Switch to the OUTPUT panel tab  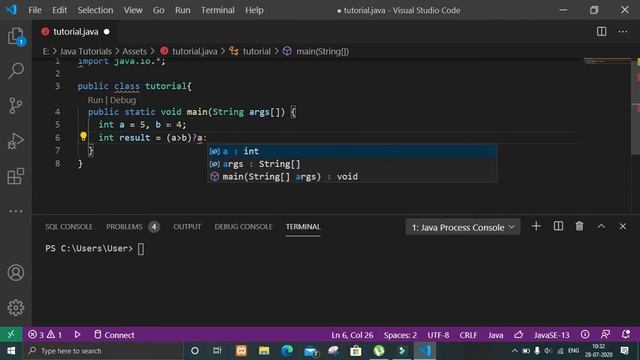(x=187, y=227)
